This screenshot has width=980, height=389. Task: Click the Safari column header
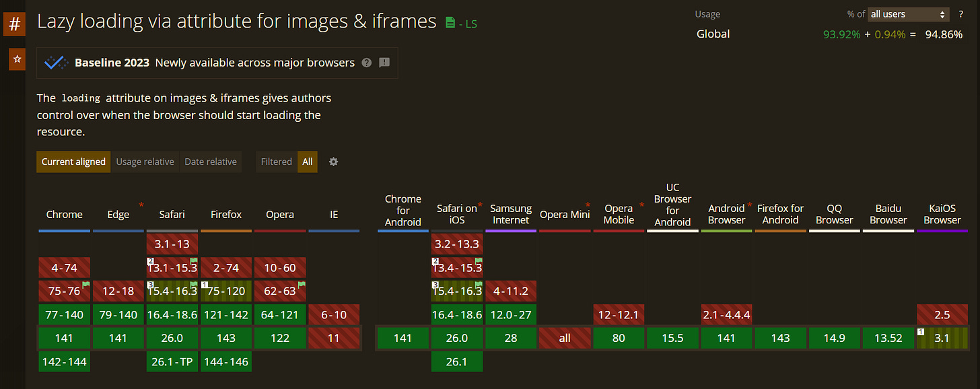[x=172, y=214]
